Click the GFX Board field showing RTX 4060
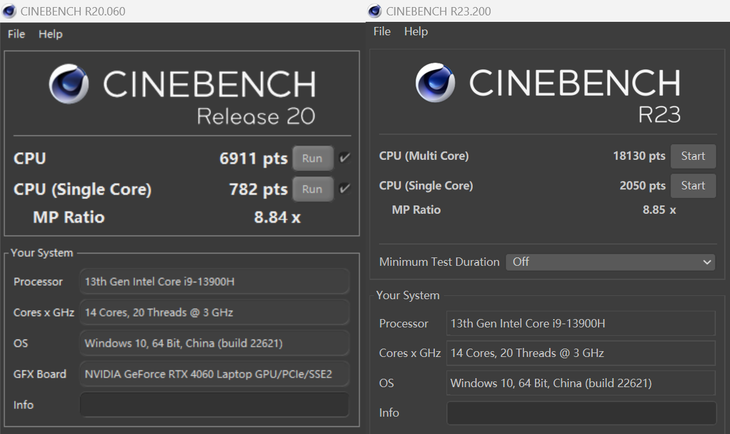The image size is (730, 434). coord(214,374)
